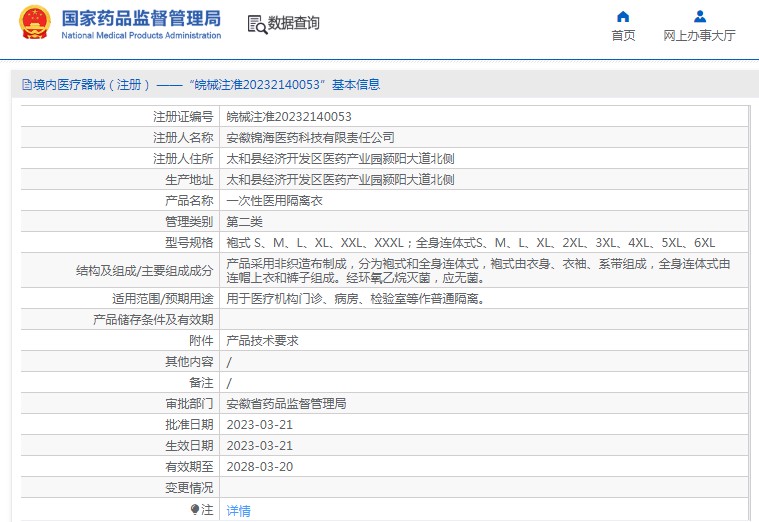Screen dimensions: 759x522
Task: Select product name 一次性医用隔离衣
Action: [x=274, y=200]
